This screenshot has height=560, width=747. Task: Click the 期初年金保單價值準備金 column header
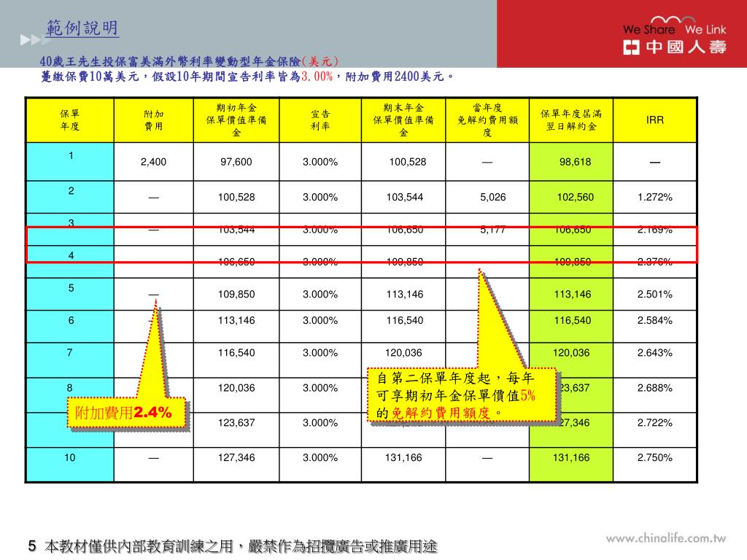(x=236, y=120)
